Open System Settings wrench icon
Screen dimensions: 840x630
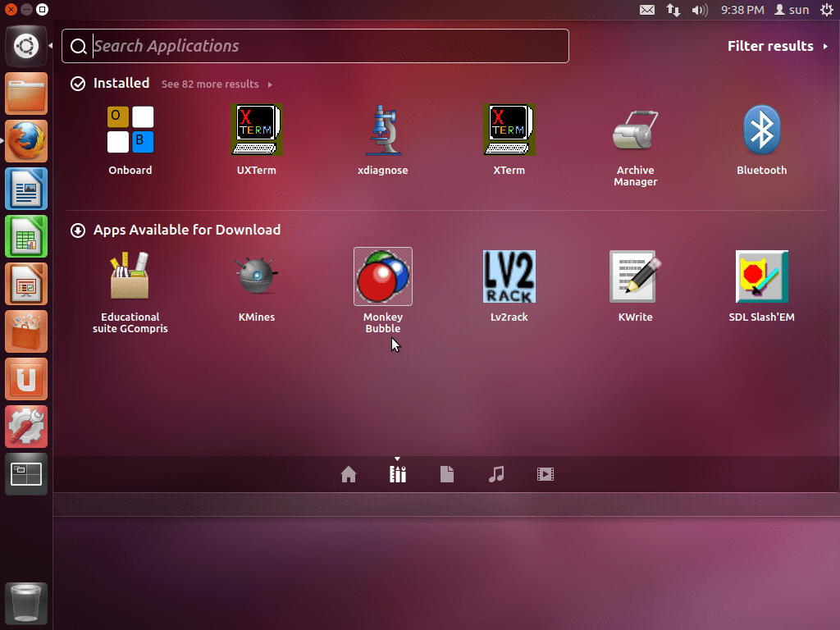pos(26,427)
